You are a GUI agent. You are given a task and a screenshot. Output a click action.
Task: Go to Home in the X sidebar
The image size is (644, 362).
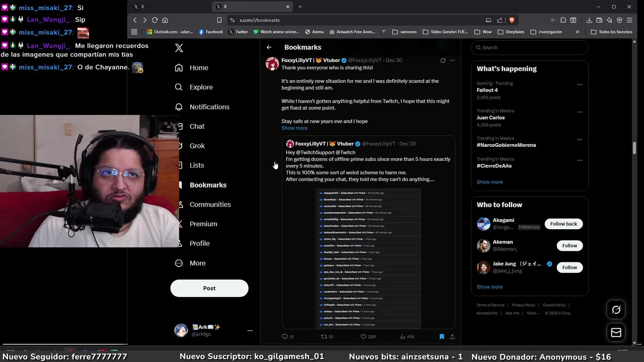click(x=192, y=68)
